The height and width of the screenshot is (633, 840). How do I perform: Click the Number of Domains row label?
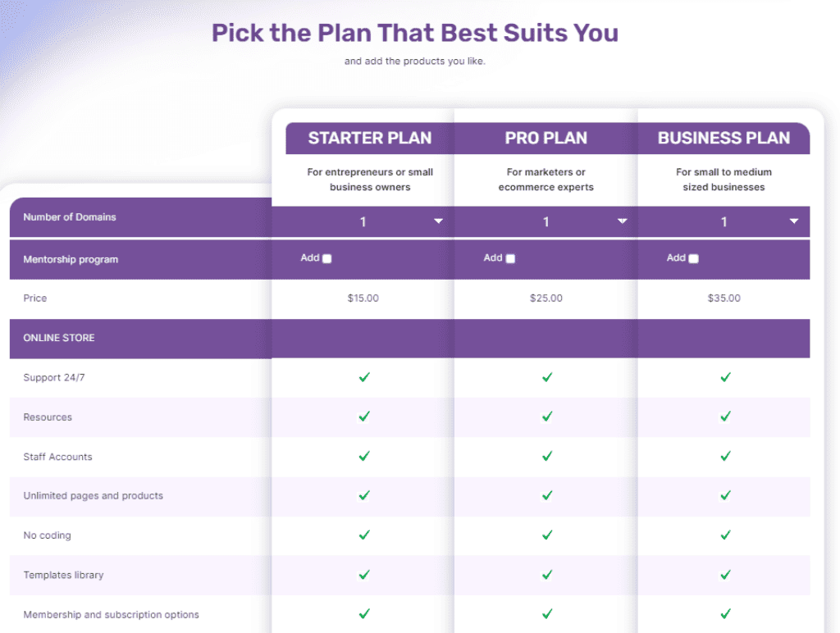[x=70, y=217]
